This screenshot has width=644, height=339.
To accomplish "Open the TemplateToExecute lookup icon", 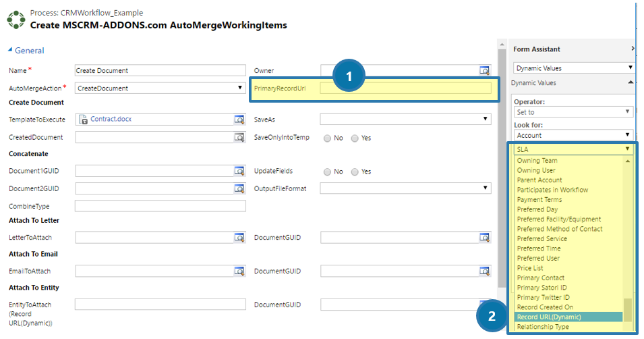I will (x=239, y=120).
